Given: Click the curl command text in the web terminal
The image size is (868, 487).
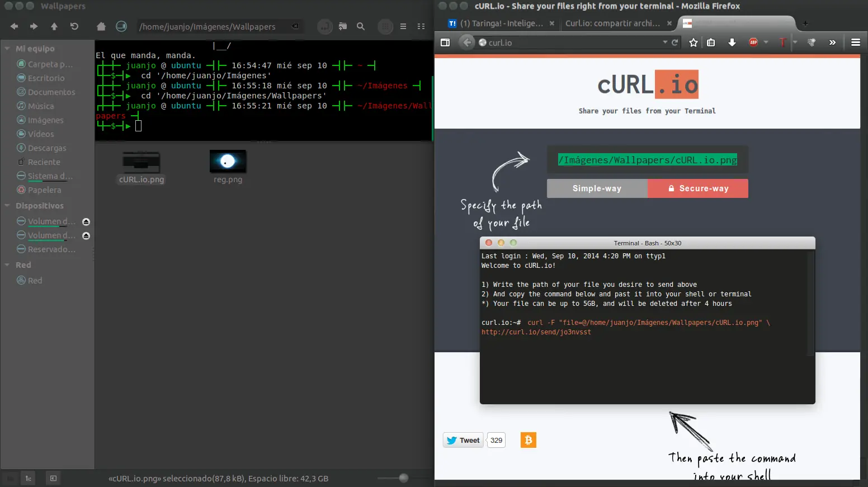Looking at the screenshot, I should (x=625, y=327).
